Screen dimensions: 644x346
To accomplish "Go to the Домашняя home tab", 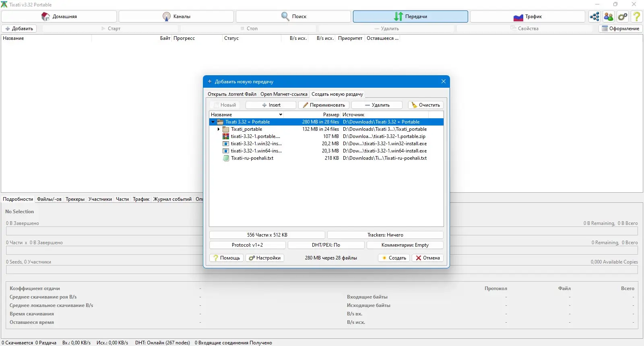I will click(x=59, y=16).
